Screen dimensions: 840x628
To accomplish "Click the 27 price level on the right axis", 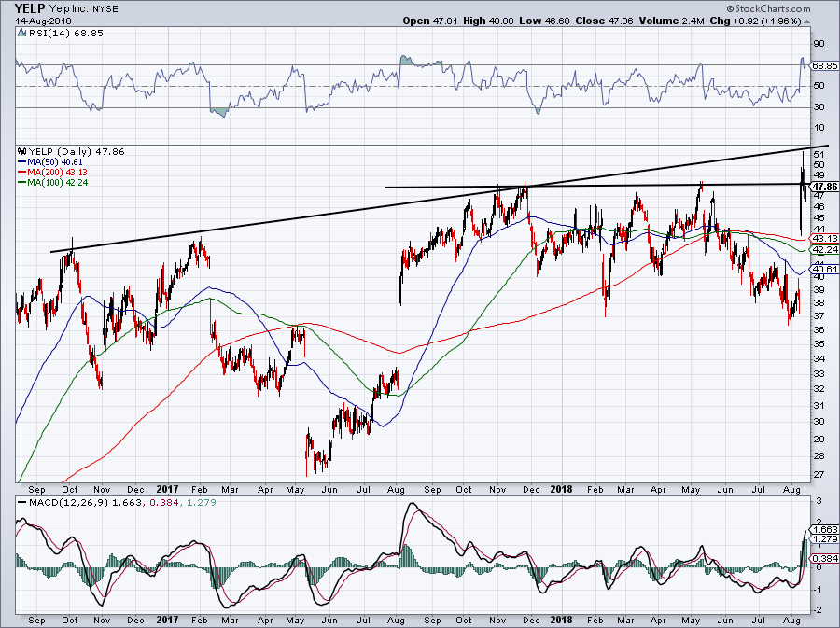I will [819, 474].
